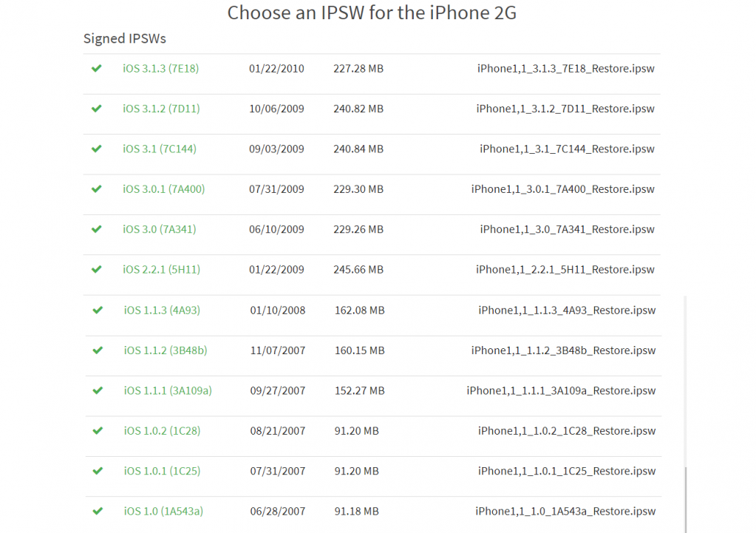756x533 pixels.
Task: Open the iOS 3.1.3 (7E18) link
Action: tap(160, 69)
